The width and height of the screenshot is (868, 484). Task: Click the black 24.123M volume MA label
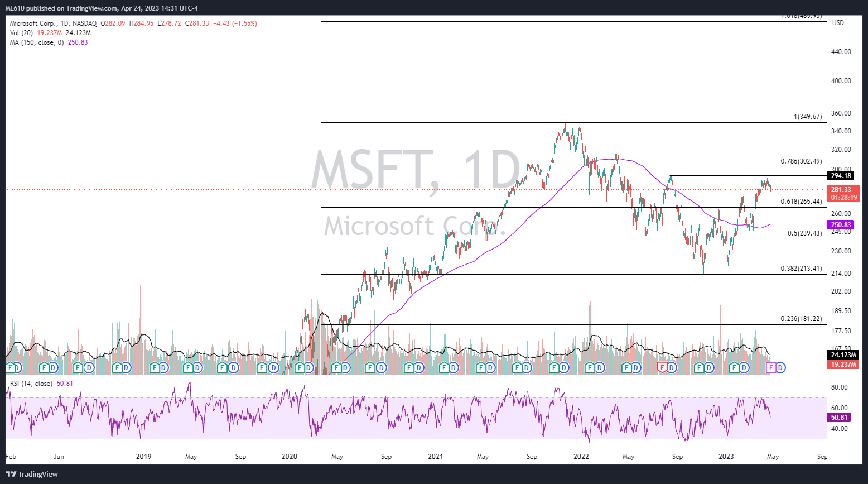(x=843, y=355)
